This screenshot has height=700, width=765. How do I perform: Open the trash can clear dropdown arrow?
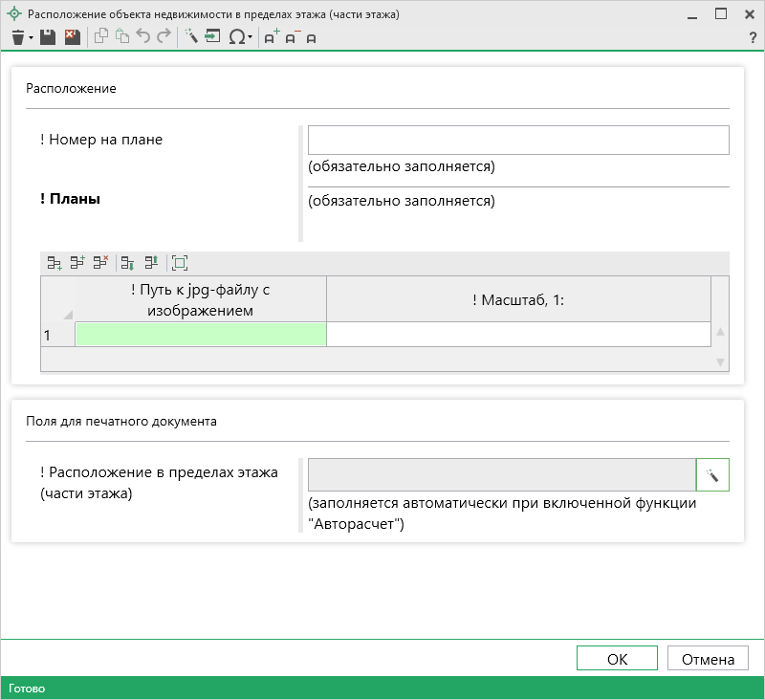point(31,38)
